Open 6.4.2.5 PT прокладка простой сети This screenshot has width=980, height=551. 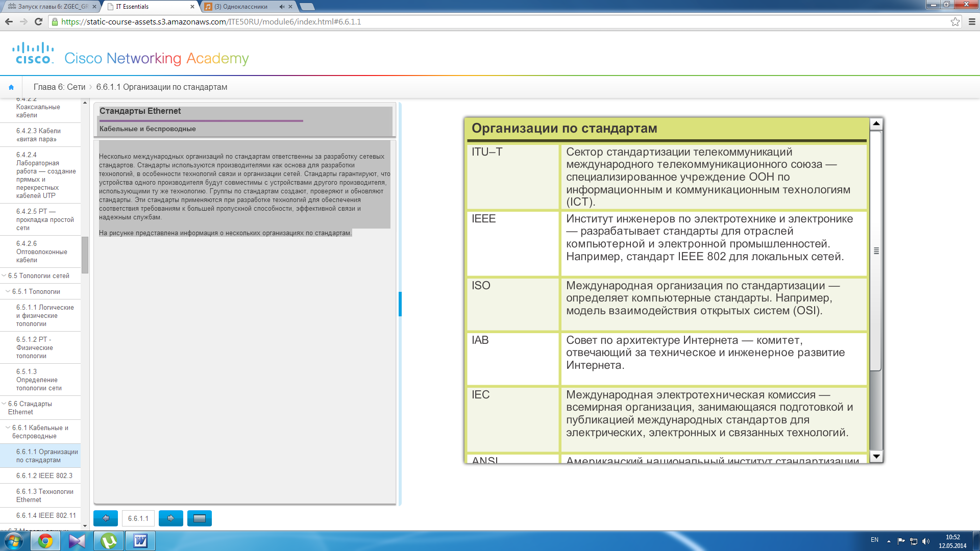tap(40, 219)
